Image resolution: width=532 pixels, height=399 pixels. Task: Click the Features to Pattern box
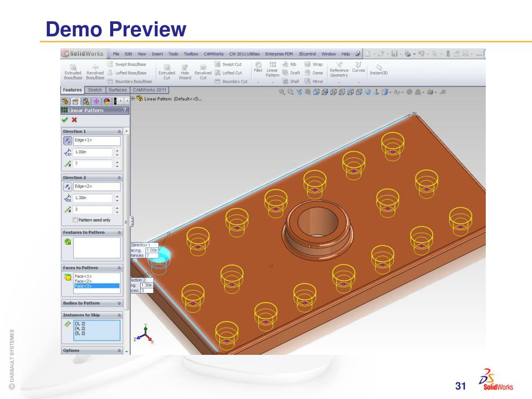97,248
